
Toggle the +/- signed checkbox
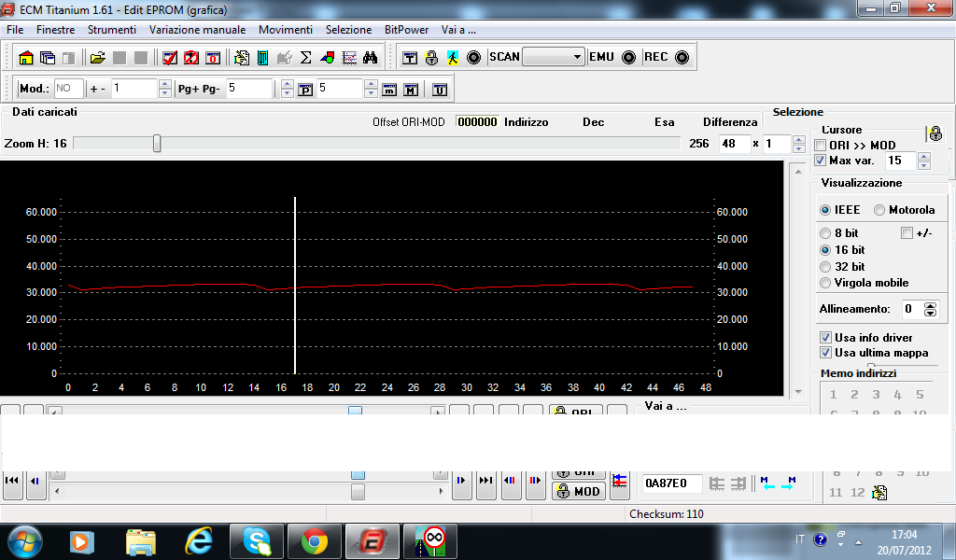click(907, 232)
